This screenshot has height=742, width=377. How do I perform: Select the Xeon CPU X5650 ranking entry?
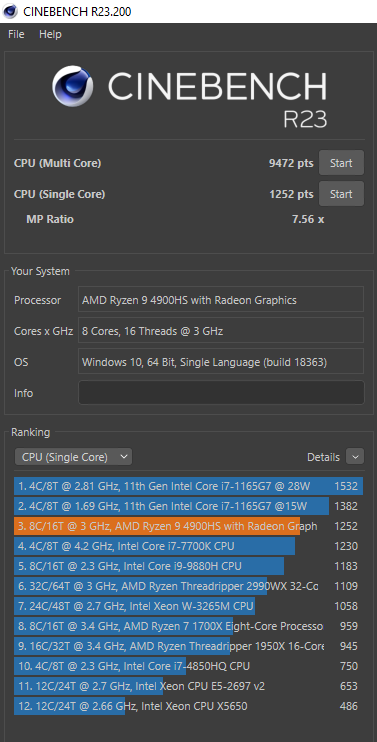coord(189,706)
